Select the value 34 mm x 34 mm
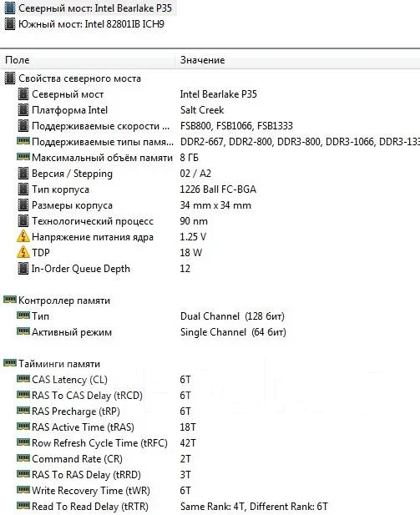 215,205
